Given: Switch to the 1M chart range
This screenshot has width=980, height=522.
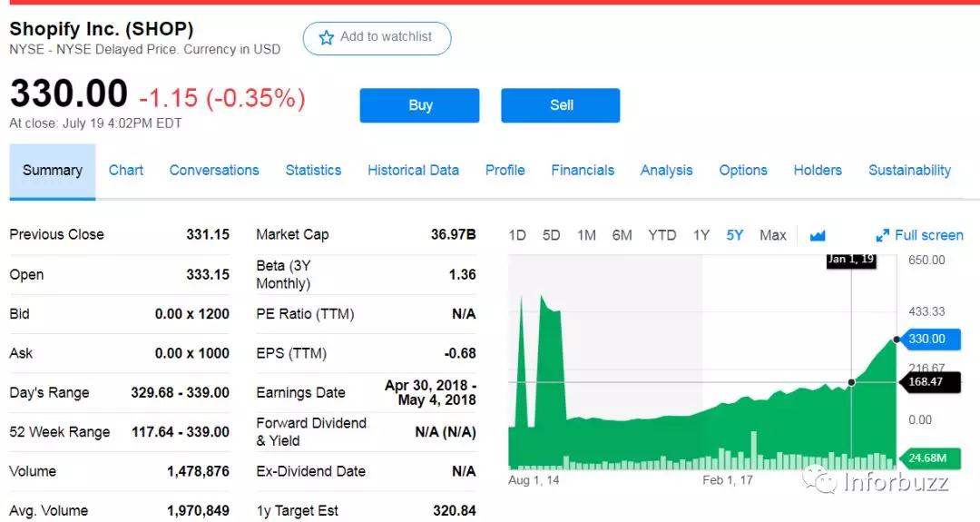Looking at the screenshot, I should [586, 235].
